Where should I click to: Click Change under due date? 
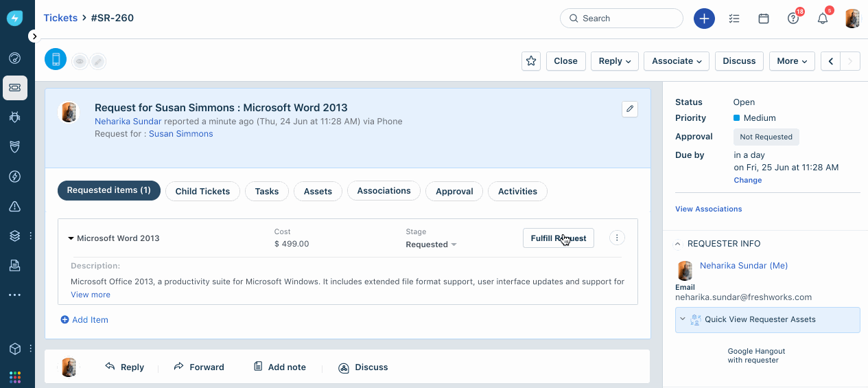(747, 180)
